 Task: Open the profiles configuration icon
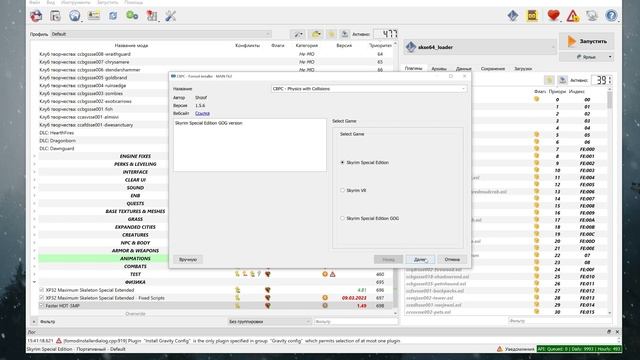(x=94, y=16)
